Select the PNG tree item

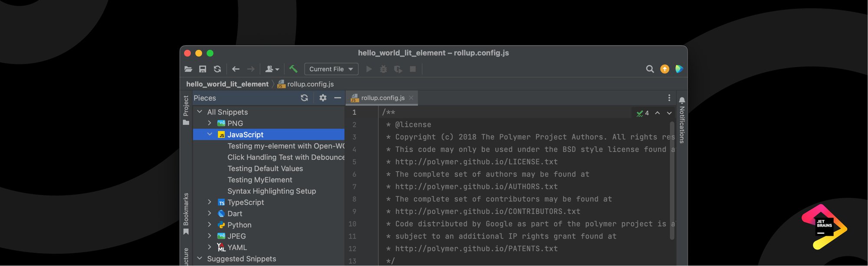click(269, 123)
